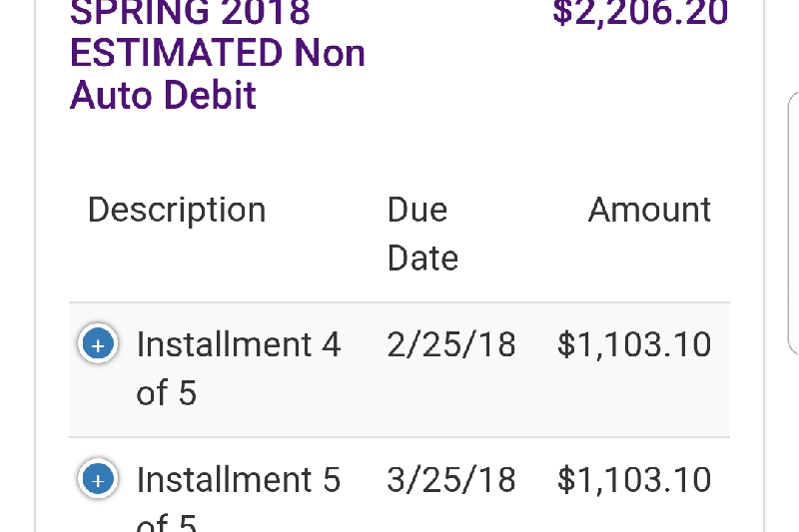
Task: Click the $2,206.20 plan total
Action: pyautogui.click(x=640, y=11)
